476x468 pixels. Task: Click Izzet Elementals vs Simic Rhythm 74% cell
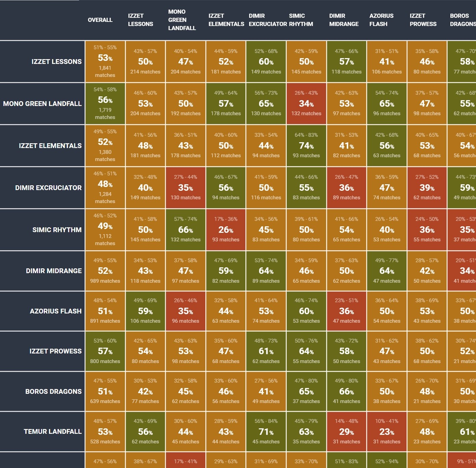click(x=306, y=146)
